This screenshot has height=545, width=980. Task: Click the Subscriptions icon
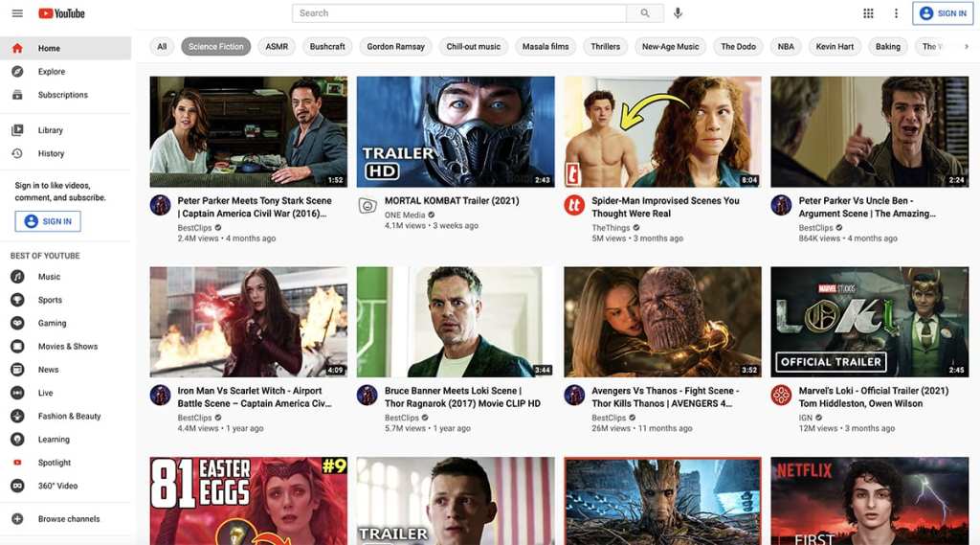coord(17,95)
